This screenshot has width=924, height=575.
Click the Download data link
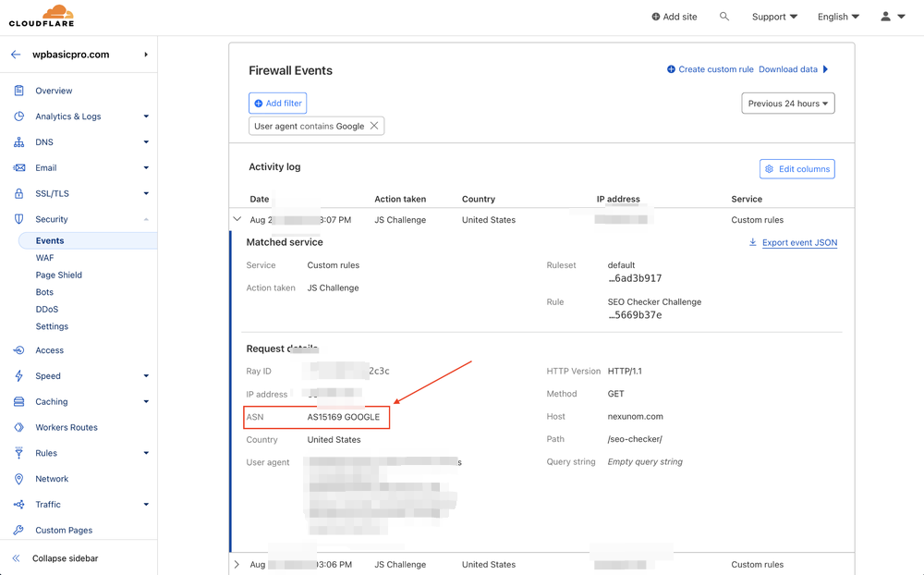tap(788, 69)
